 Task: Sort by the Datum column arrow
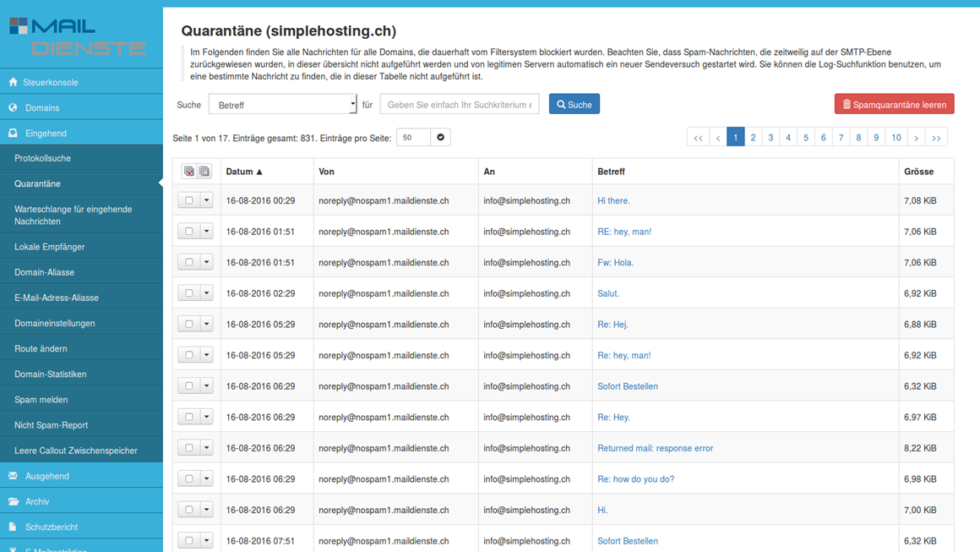coord(259,172)
